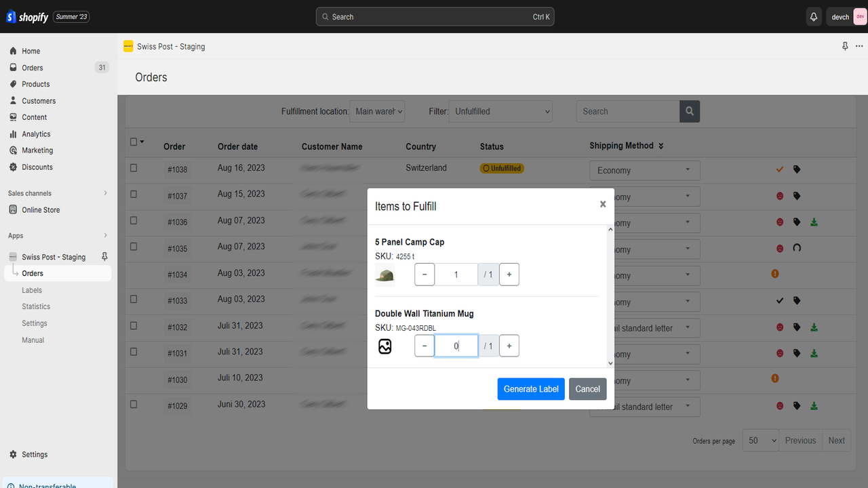
Task: Open the notifications bell
Action: click(x=814, y=17)
